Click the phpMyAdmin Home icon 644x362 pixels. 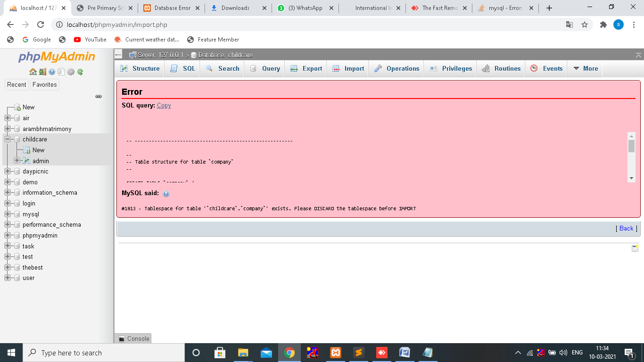pos(33,72)
